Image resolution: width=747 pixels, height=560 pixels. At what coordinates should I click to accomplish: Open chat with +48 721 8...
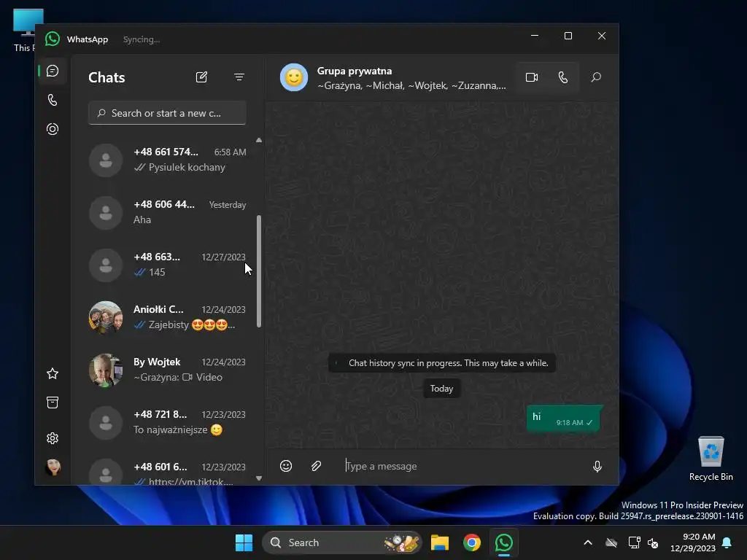pos(167,422)
